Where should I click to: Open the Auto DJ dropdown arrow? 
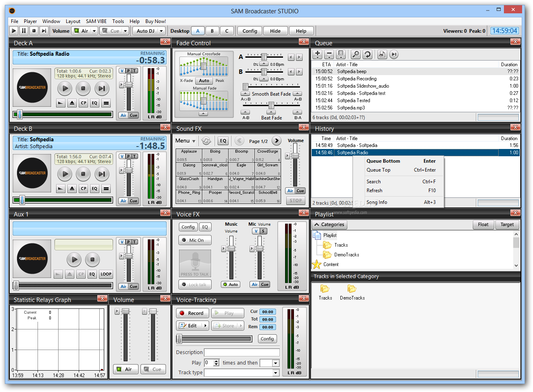coord(161,31)
